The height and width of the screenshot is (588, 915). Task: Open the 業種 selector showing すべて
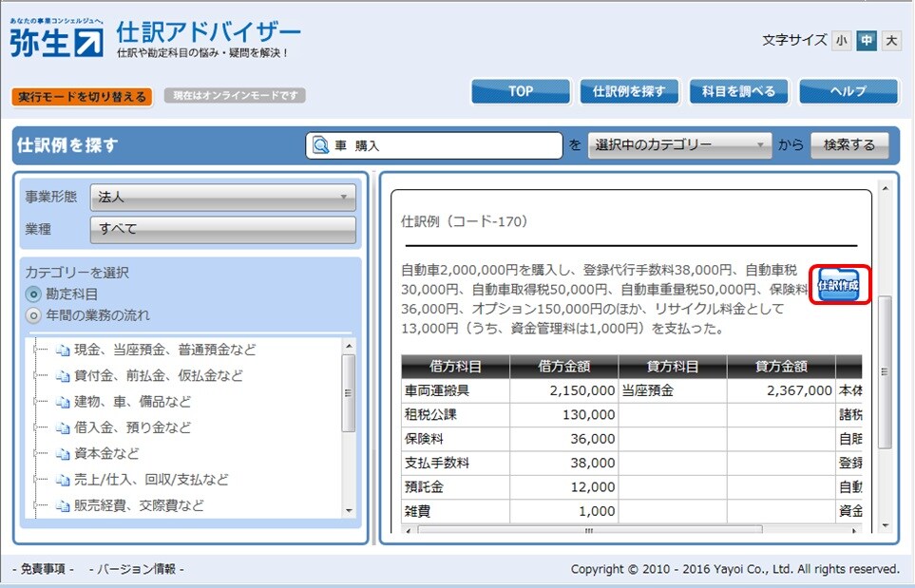point(222,229)
